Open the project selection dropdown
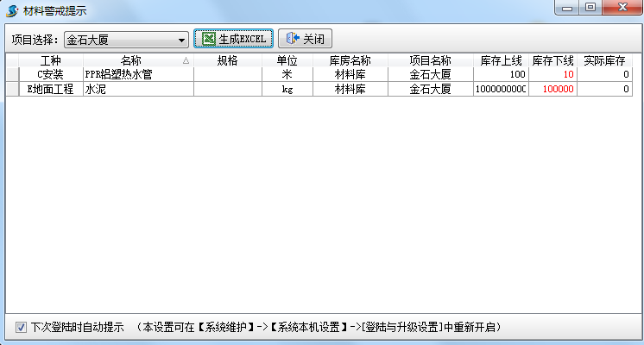The width and height of the screenshot is (644, 345). [181, 41]
